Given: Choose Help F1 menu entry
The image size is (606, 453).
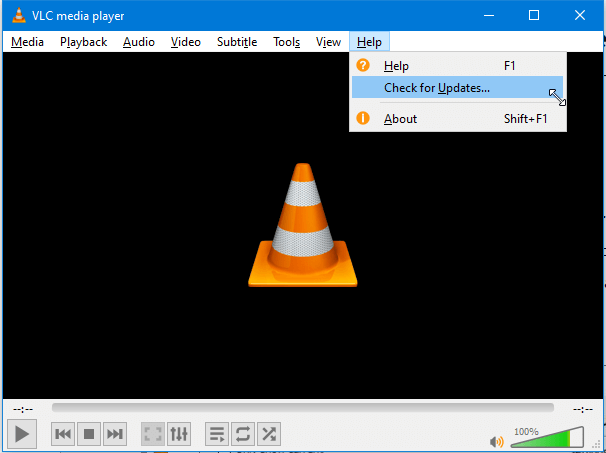Looking at the screenshot, I should tap(458, 66).
